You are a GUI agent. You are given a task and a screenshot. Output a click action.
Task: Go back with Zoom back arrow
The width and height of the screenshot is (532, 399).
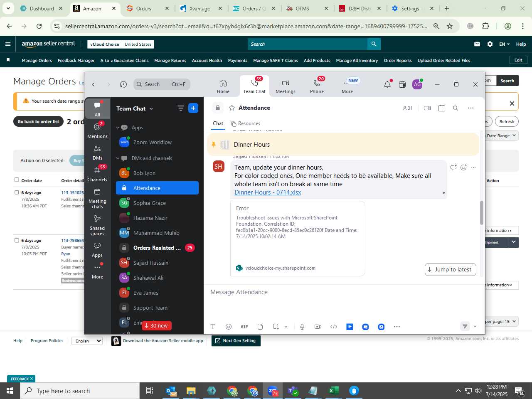(94, 84)
